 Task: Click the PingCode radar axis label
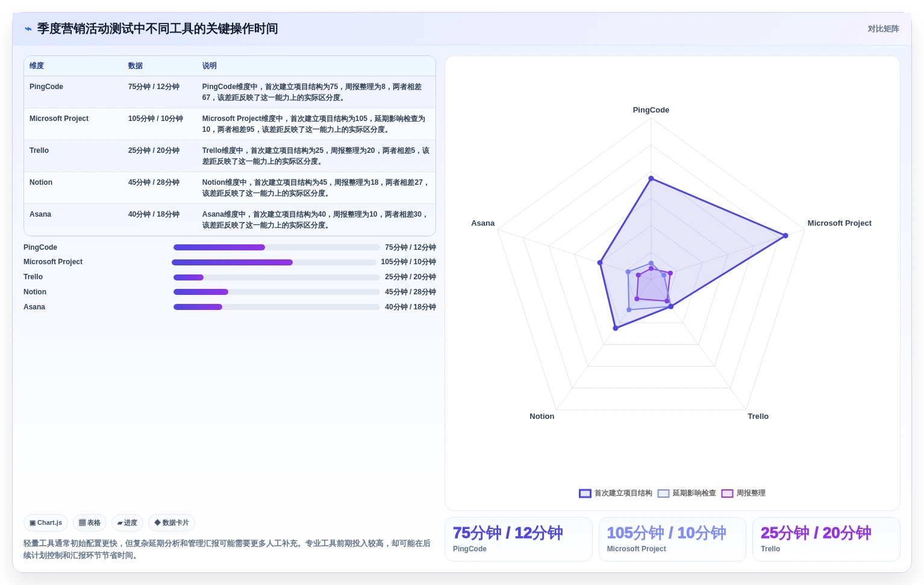click(x=651, y=110)
